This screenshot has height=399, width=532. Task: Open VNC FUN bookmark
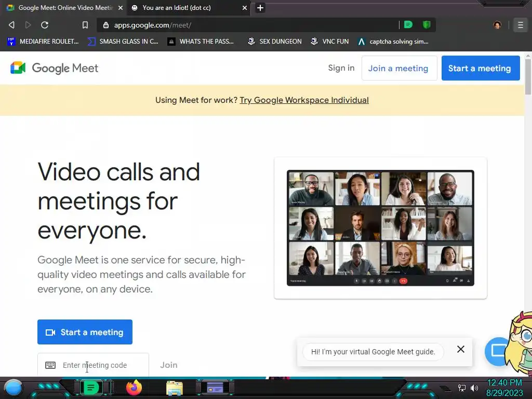(330, 42)
